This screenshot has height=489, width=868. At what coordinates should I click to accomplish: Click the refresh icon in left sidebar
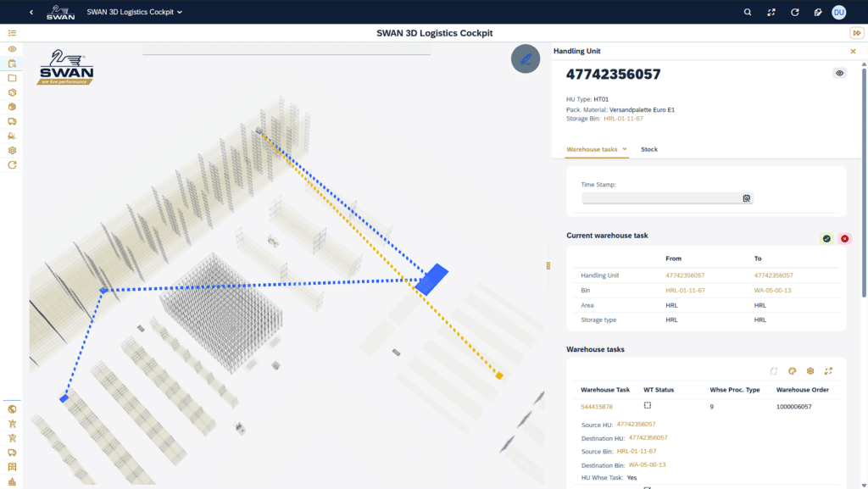(12, 165)
